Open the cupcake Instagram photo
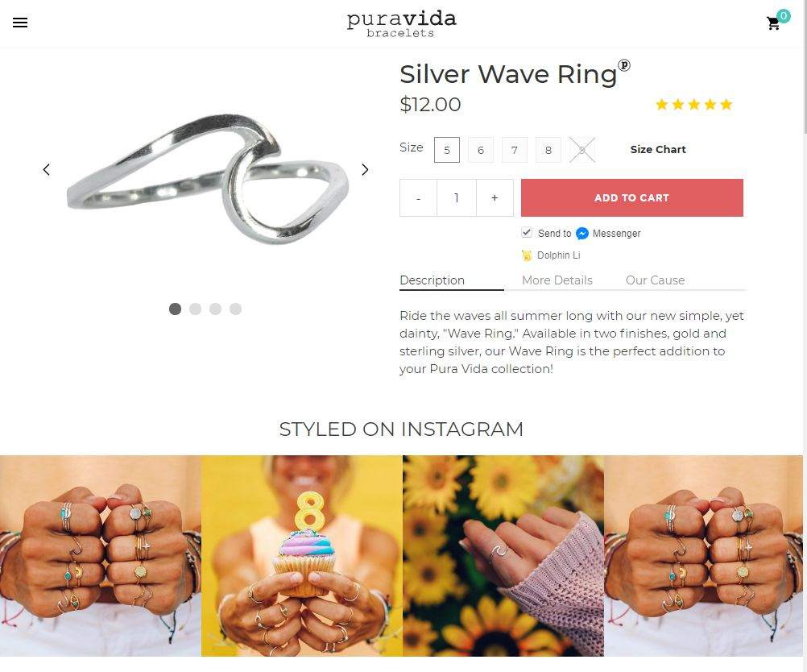 301,556
